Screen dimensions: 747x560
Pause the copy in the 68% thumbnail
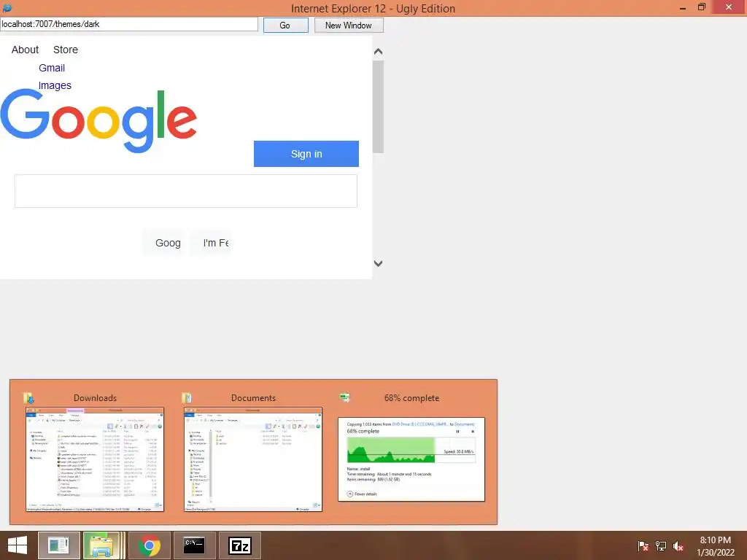(457, 432)
